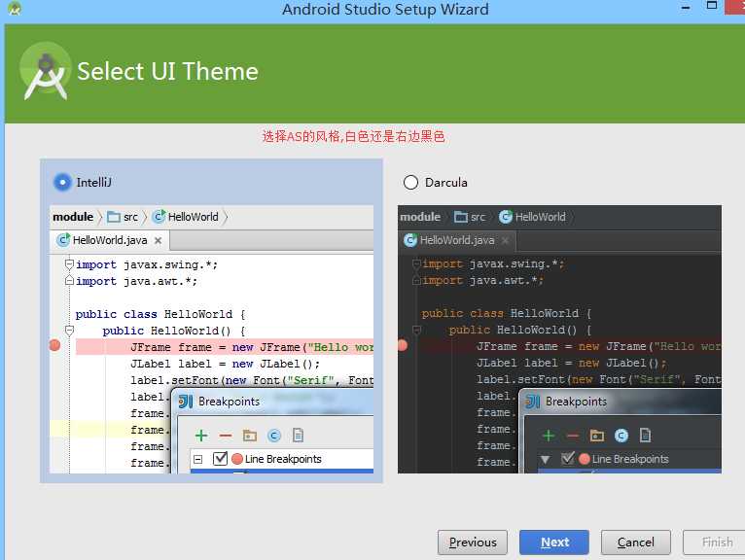This screenshot has height=560, width=745.
Task: Click the document icon in light Breakpoints toolbar
Action: click(x=298, y=436)
